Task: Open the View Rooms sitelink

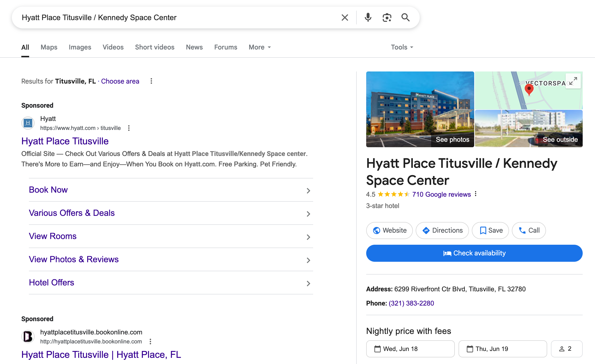Action: [x=53, y=236]
